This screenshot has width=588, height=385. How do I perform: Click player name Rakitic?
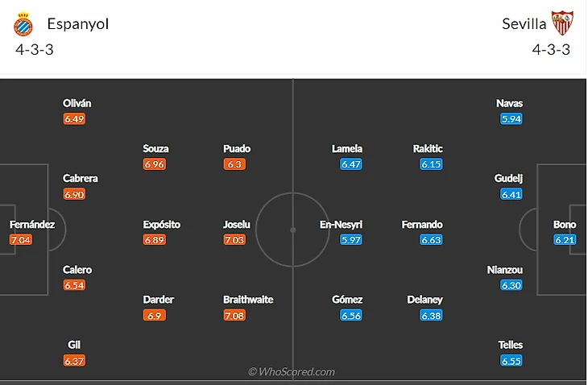click(x=428, y=149)
